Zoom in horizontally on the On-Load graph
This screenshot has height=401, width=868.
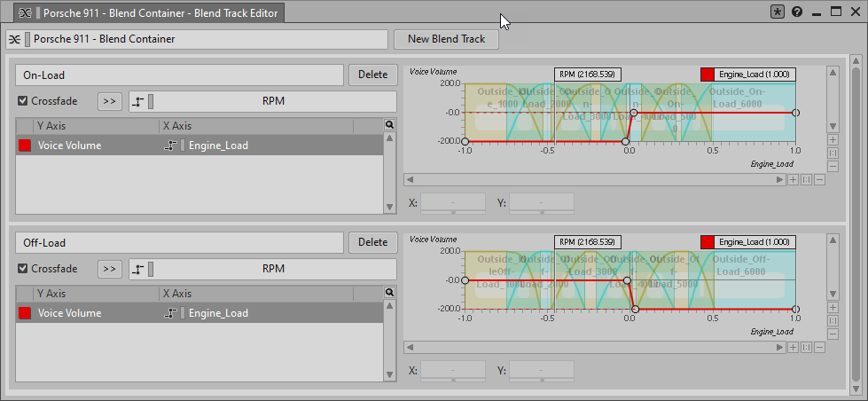tap(793, 179)
